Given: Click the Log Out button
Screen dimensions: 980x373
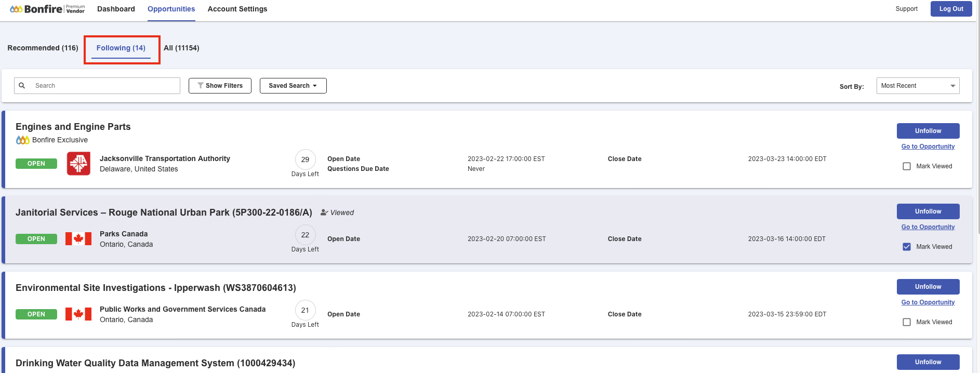Looking at the screenshot, I should point(951,9).
